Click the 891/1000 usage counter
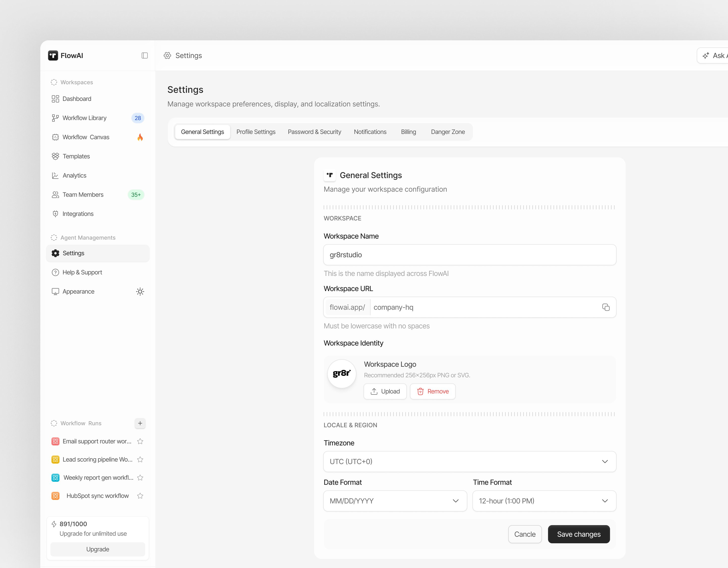The image size is (728, 568). click(73, 524)
